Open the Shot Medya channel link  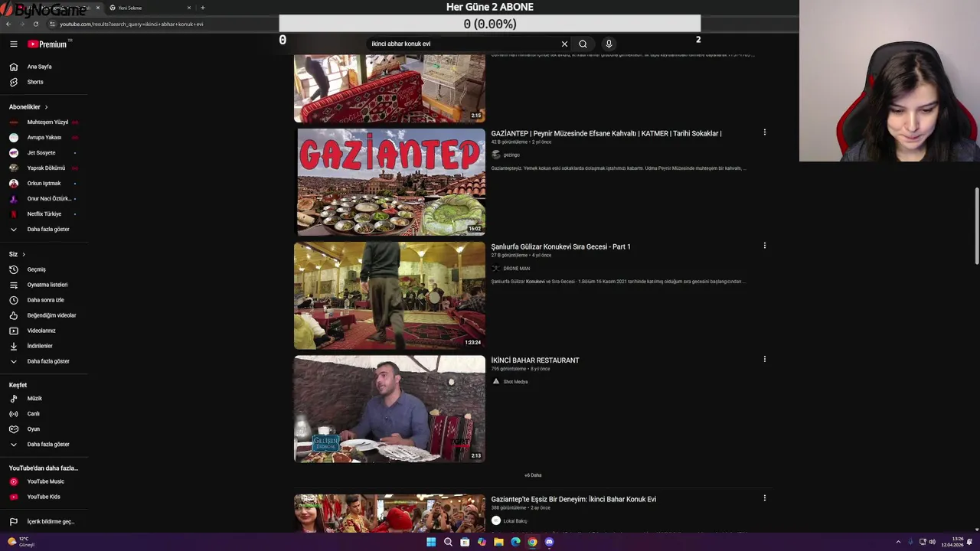point(515,382)
